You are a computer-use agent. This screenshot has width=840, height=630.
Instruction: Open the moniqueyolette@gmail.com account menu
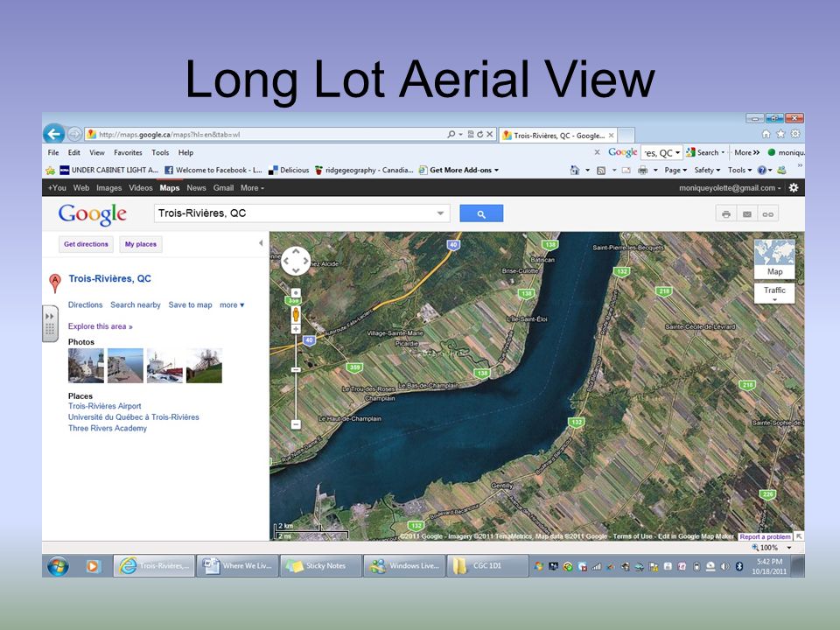(730, 188)
